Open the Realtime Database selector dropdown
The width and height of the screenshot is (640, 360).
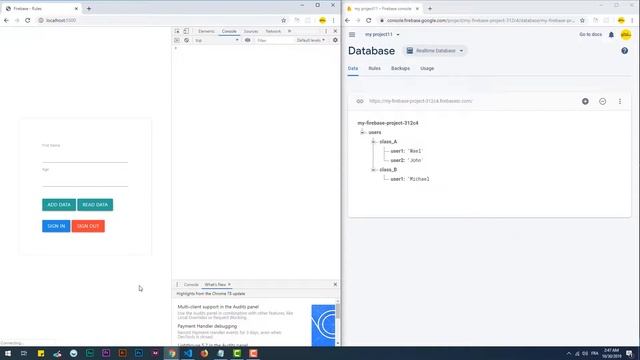click(x=435, y=51)
